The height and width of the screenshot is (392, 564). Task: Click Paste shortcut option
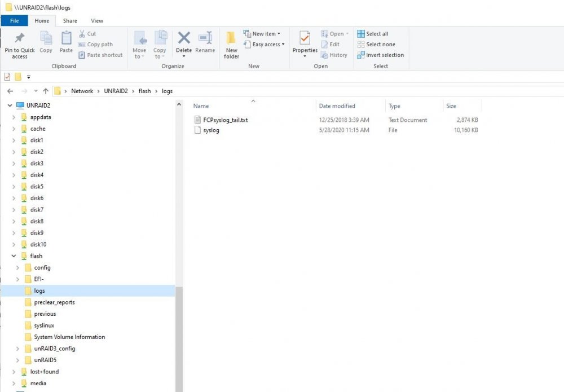tap(100, 55)
